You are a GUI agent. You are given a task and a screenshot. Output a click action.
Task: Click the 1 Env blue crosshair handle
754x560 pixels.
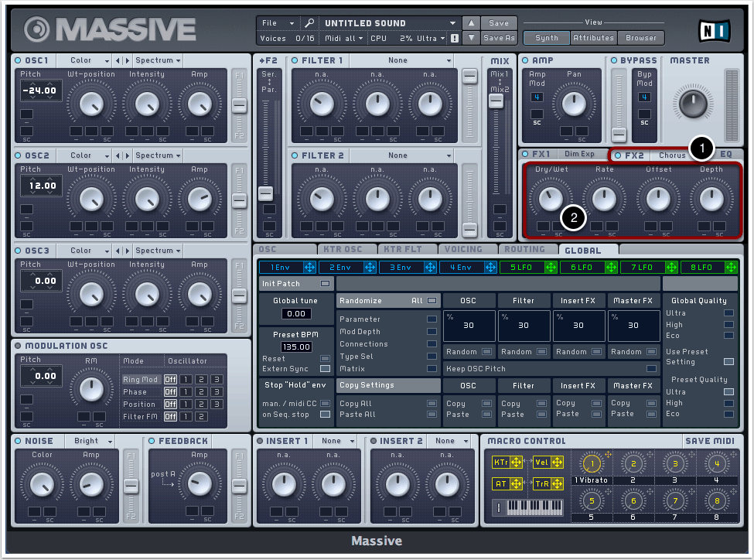tap(310, 267)
